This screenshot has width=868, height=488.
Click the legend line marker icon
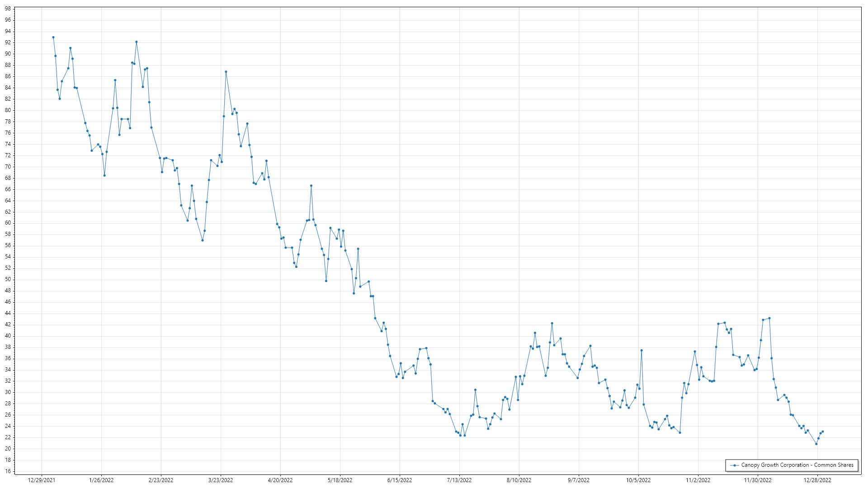point(735,465)
